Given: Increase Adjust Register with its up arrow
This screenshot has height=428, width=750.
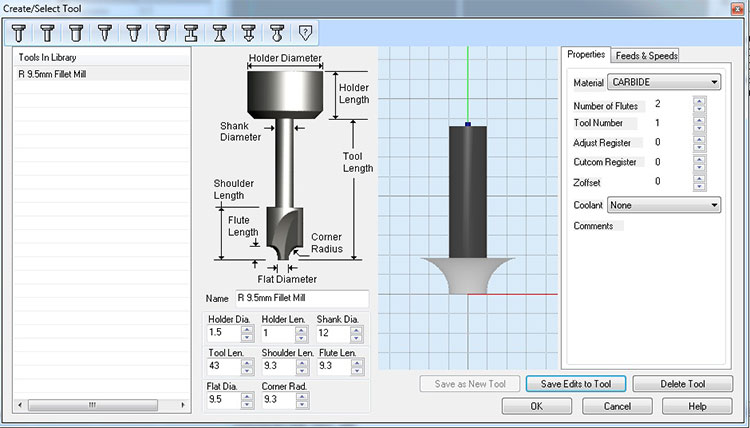Looking at the screenshot, I should [699, 139].
